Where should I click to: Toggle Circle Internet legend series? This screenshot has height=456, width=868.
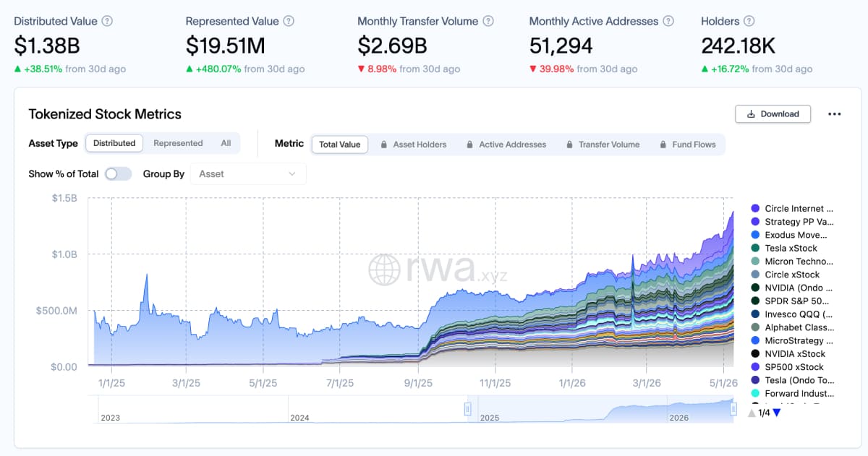click(793, 209)
